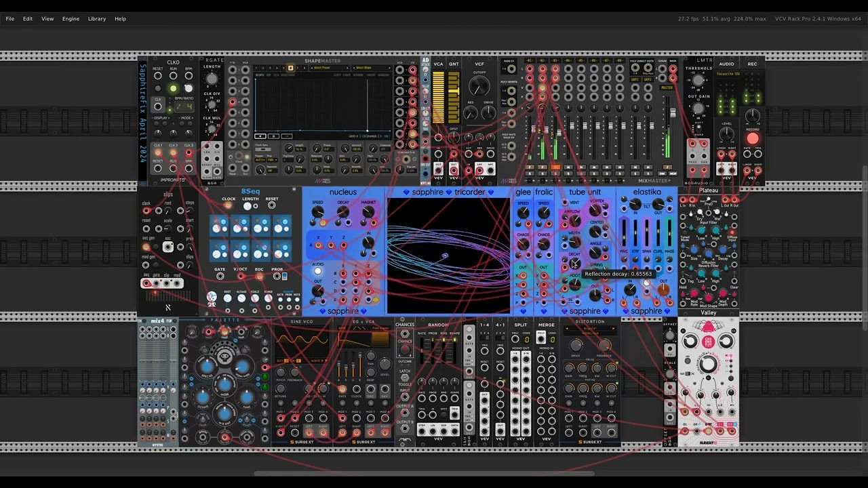The width and height of the screenshot is (868, 488).
Task: Open the Help menu
Action: point(120,18)
